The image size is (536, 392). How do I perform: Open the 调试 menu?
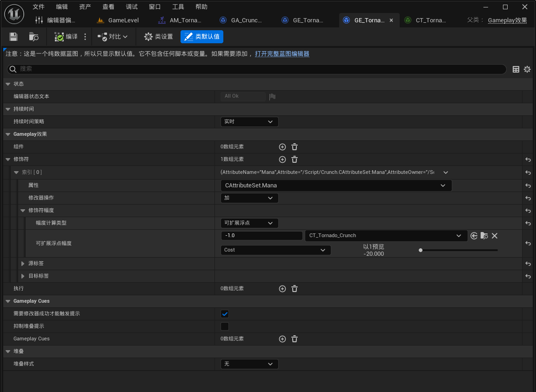coord(132,7)
